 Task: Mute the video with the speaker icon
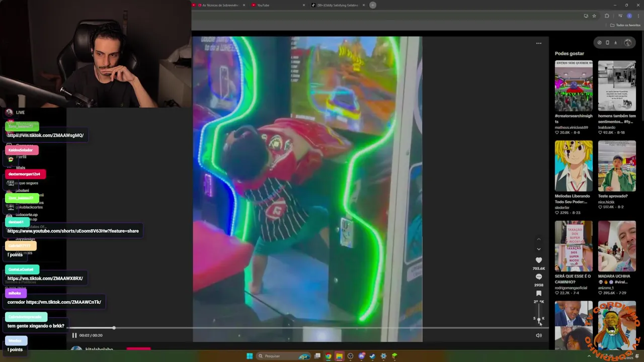539,335
